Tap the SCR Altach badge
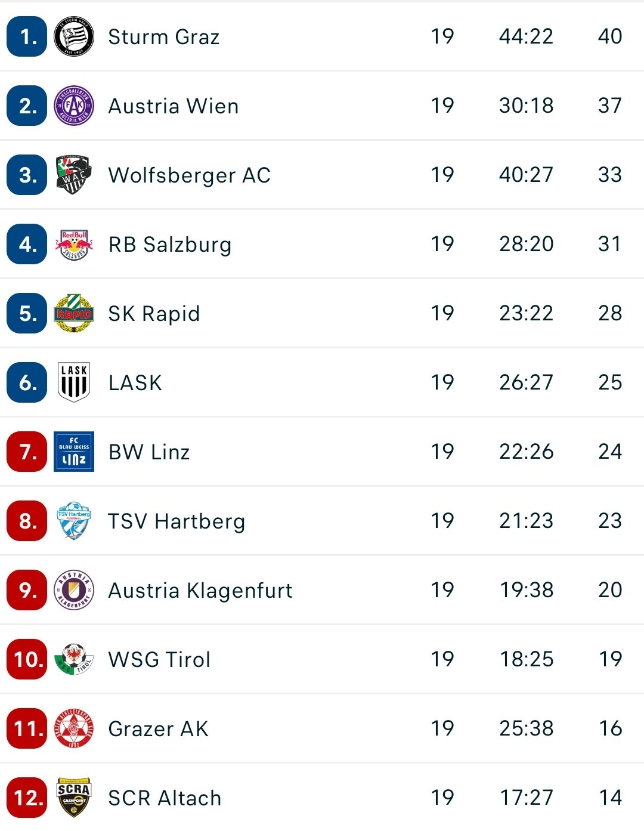The image size is (644, 831). click(74, 798)
